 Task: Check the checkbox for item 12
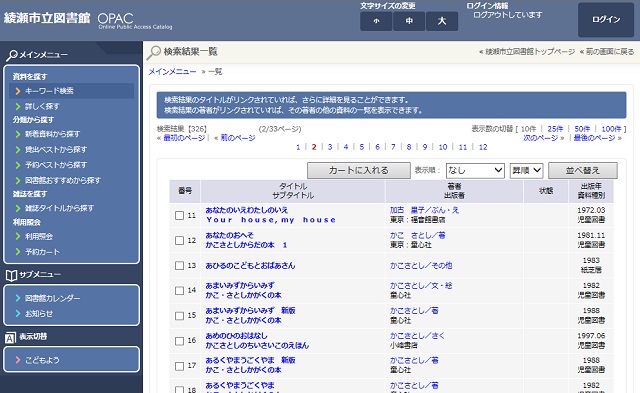(179, 240)
